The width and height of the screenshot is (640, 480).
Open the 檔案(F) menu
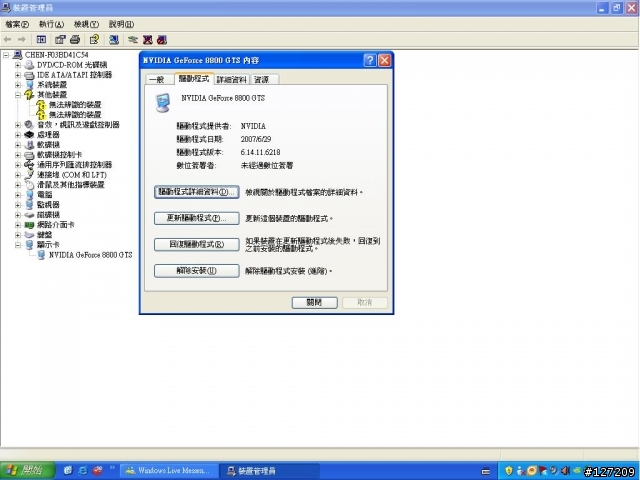point(17,24)
